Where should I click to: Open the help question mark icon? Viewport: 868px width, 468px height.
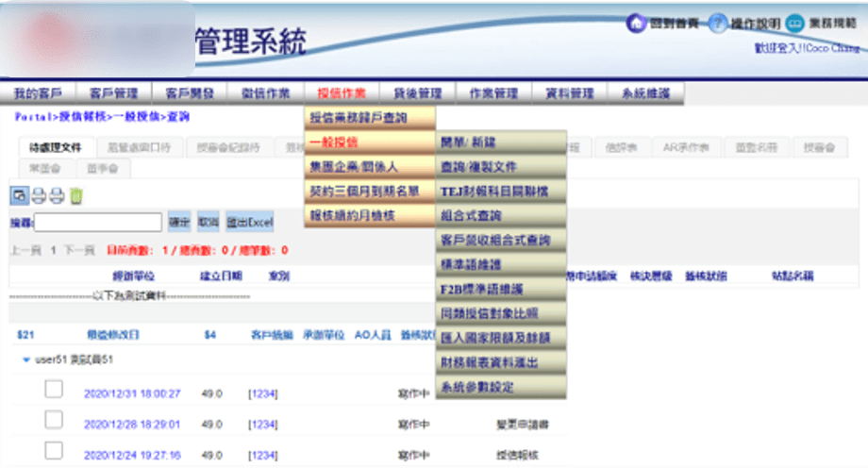pos(718,23)
